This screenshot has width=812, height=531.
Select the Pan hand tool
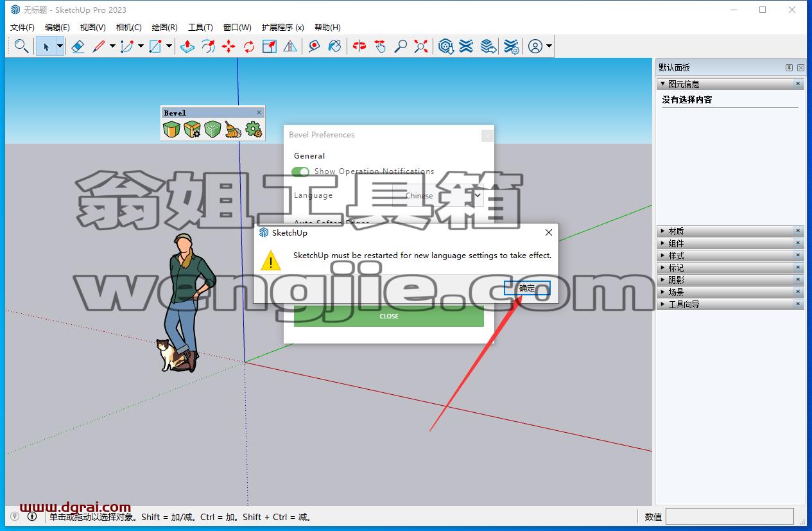pos(380,46)
